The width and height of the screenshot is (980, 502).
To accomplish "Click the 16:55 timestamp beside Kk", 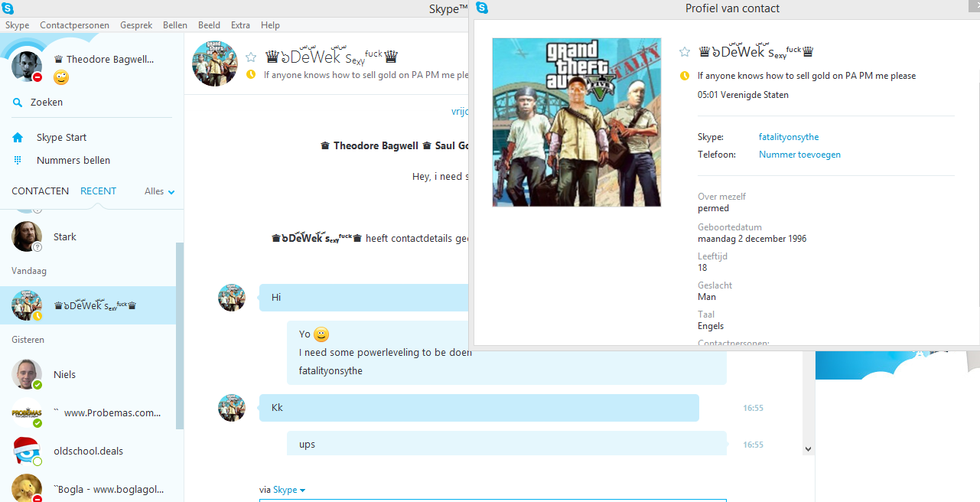I will 753,408.
